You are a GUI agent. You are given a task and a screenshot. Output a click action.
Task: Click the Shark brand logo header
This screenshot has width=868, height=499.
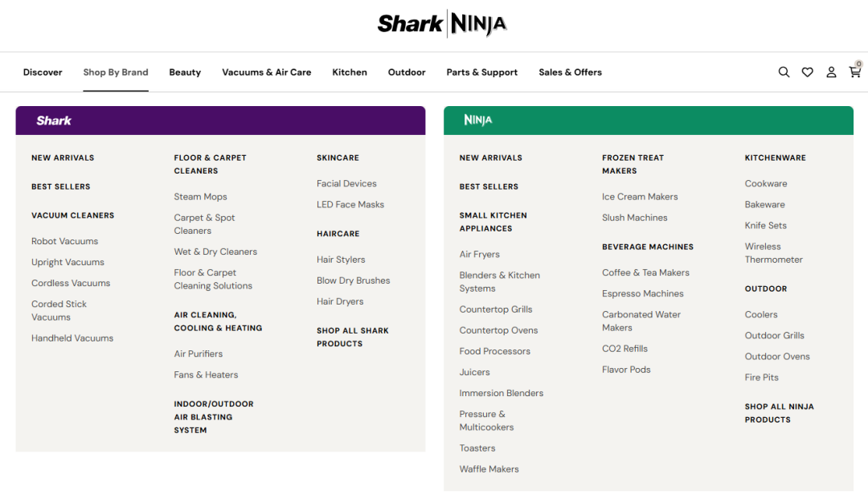click(x=54, y=121)
